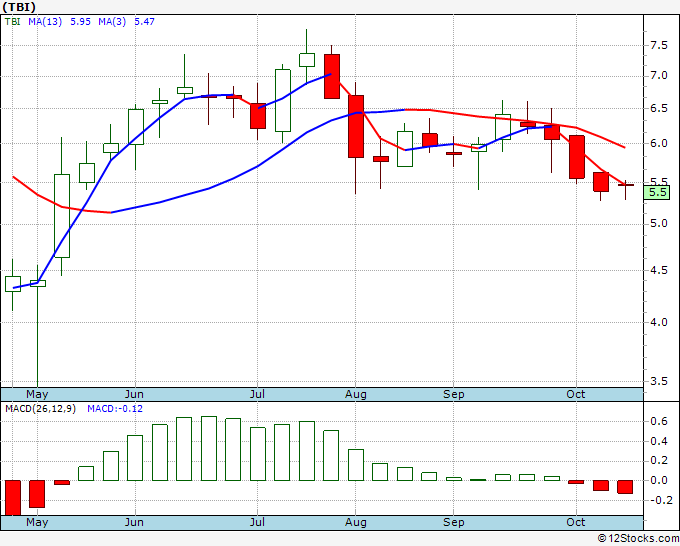The width and height of the screenshot is (680, 546).
Task: Click the MACD(26,12,9) indicator label
Action: [x=40, y=409]
